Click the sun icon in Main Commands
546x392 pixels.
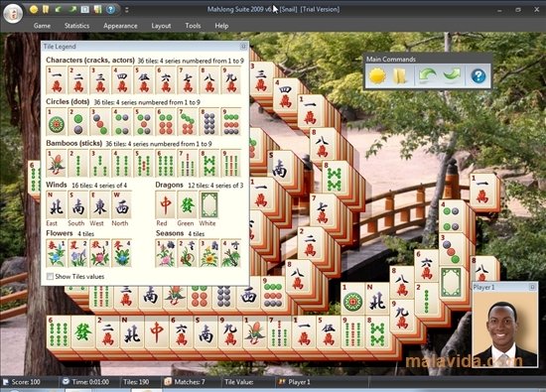coord(377,75)
